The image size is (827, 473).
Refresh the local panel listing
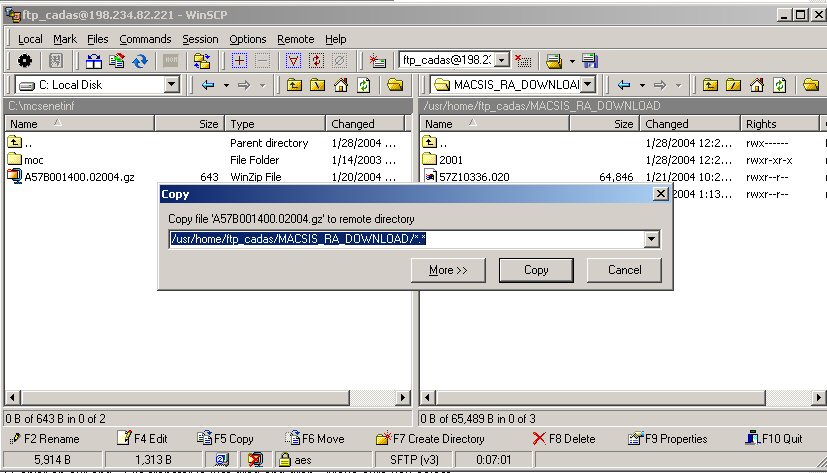pyautogui.click(x=364, y=84)
